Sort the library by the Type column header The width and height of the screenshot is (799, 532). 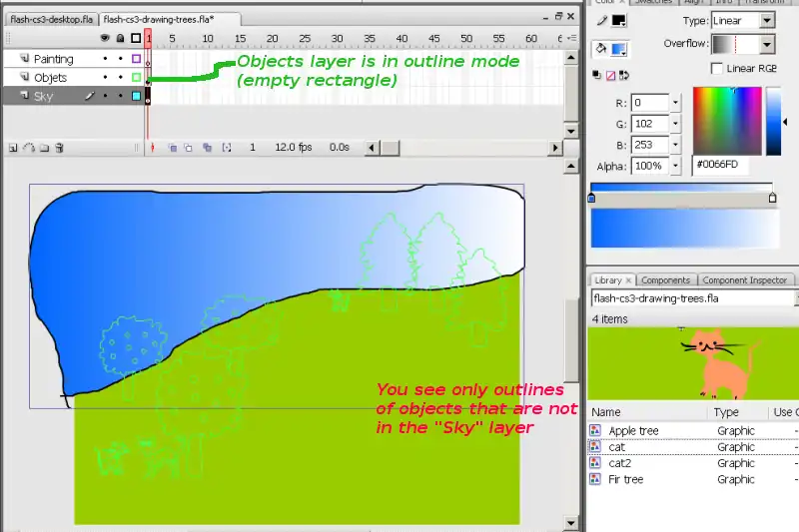[x=727, y=412]
